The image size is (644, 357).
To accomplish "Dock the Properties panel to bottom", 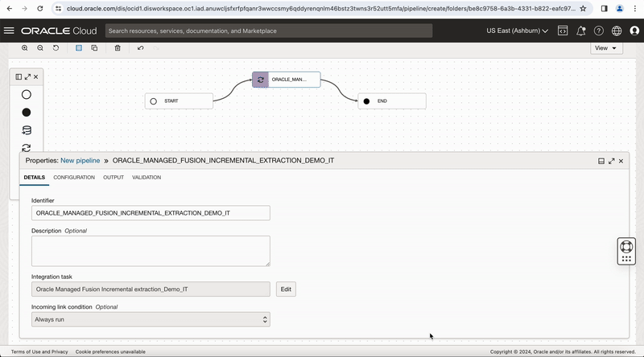I will (601, 162).
